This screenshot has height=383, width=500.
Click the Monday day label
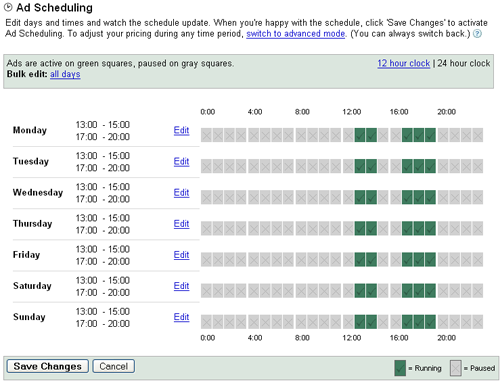coord(30,130)
